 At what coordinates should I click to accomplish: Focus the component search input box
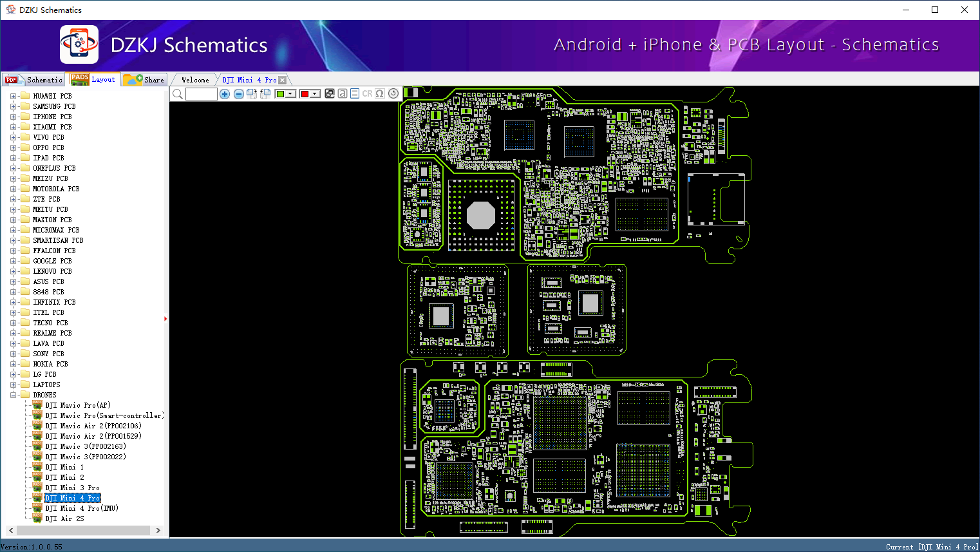pyautogui.click(x=202, y=94)
